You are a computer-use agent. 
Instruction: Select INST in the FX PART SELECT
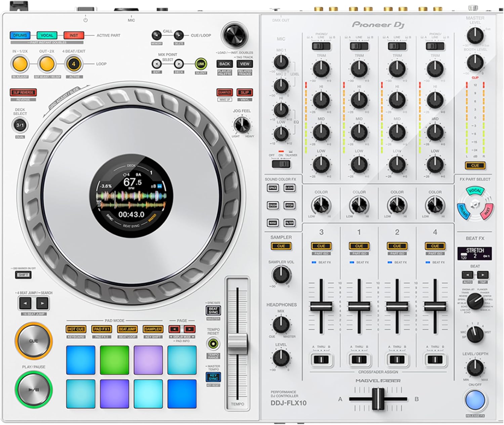click(x=487, y=211)
